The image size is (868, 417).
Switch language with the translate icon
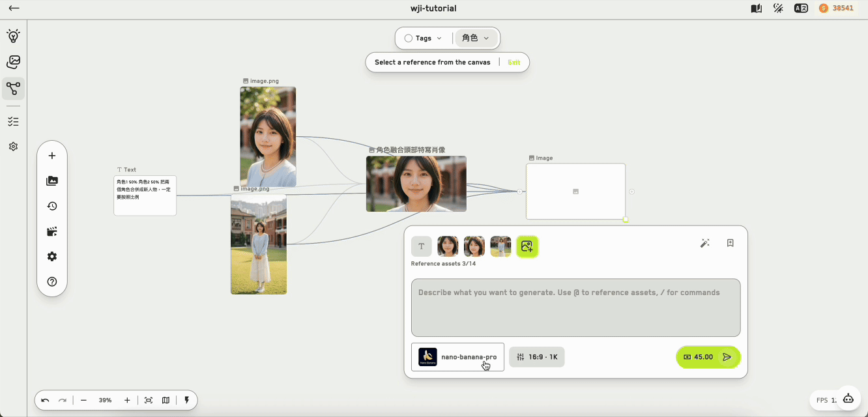(801, 8)
